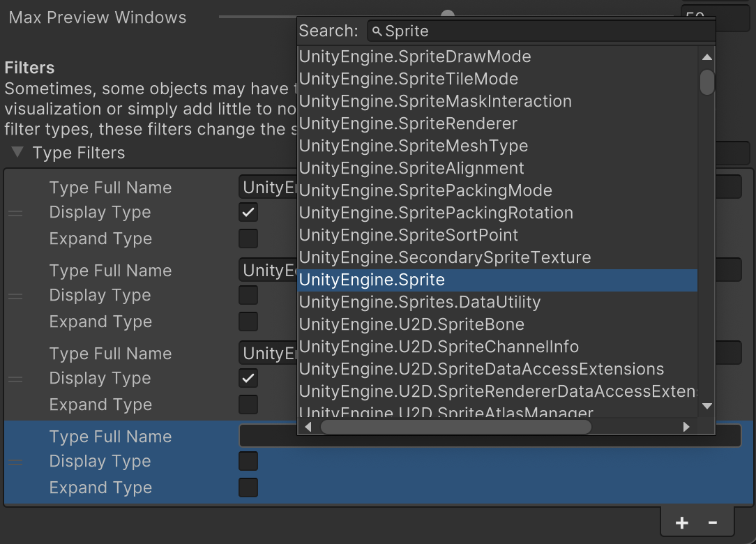Check Expand Type of first filter
The height and width of the screenshot is (544, 756).
(248, 239)
